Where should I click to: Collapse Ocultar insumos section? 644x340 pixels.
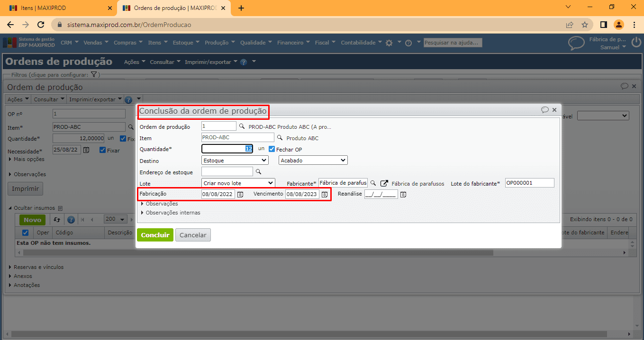tap(32, 208)
